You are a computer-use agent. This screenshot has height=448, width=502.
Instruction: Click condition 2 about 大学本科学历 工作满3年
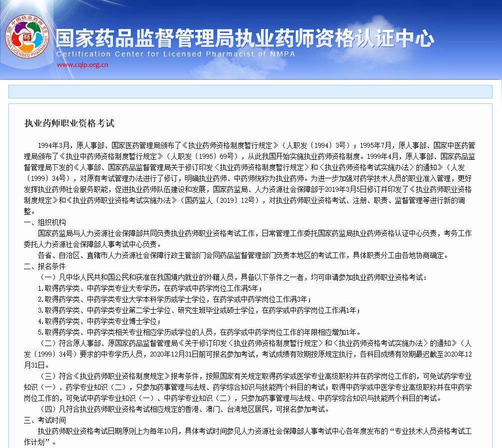174,299
